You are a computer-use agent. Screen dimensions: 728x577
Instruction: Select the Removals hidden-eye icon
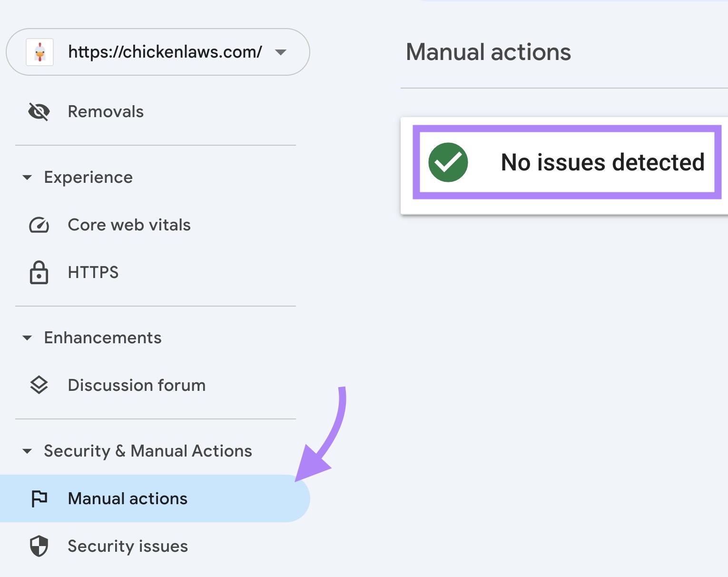click(x=39, y=111)
